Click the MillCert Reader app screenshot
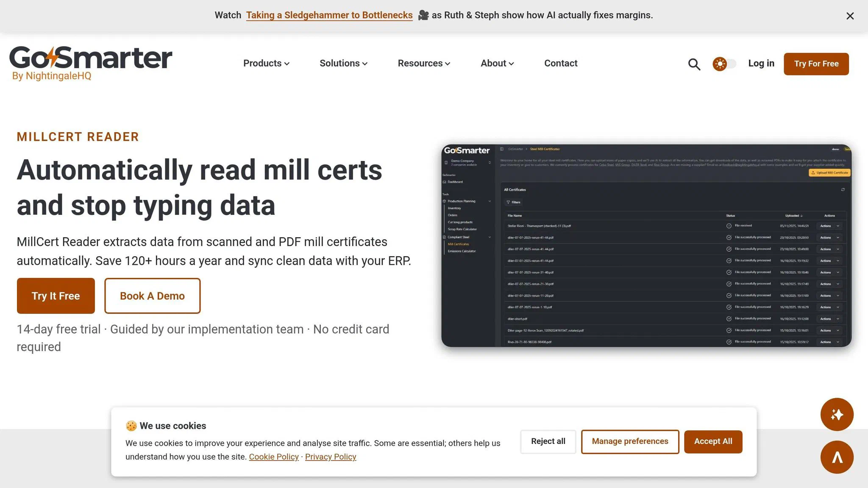This screenshot has height=488, width=868. tap(646, 246)
